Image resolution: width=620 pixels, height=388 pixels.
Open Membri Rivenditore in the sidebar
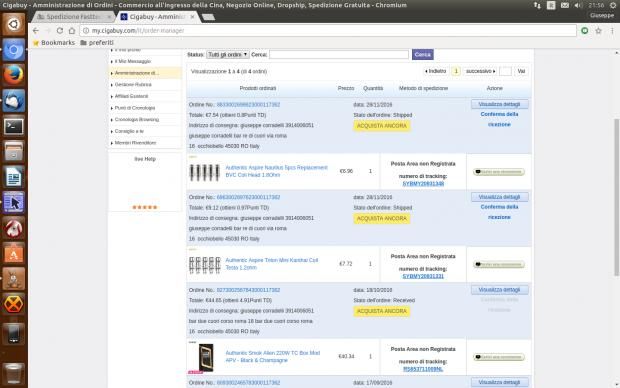(135, 143)
